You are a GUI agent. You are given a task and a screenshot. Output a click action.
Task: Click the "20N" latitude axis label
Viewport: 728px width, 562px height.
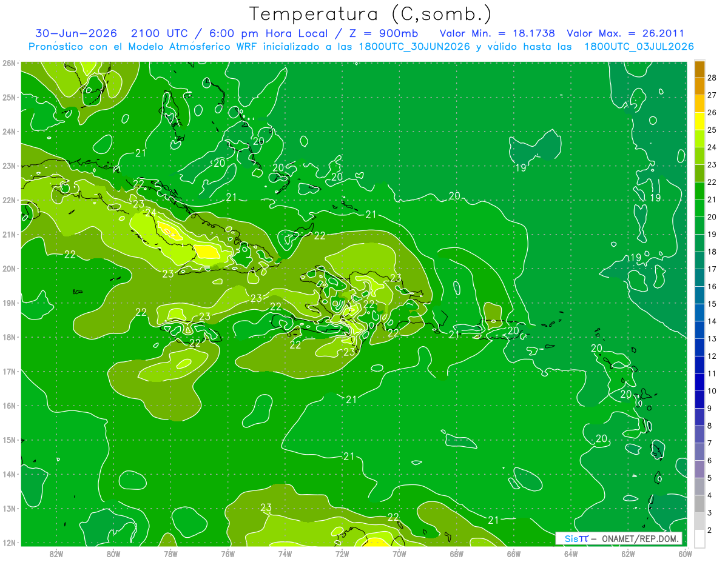8,269
